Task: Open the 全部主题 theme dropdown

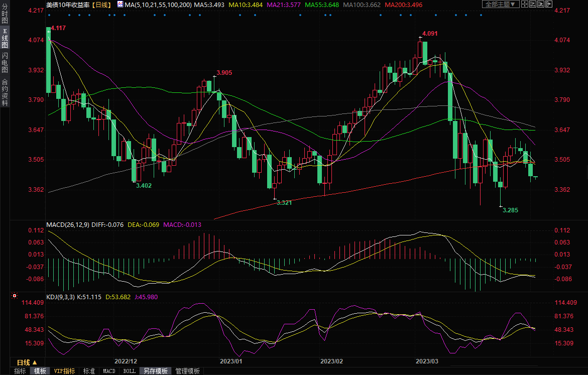Action: click(499, 4)
